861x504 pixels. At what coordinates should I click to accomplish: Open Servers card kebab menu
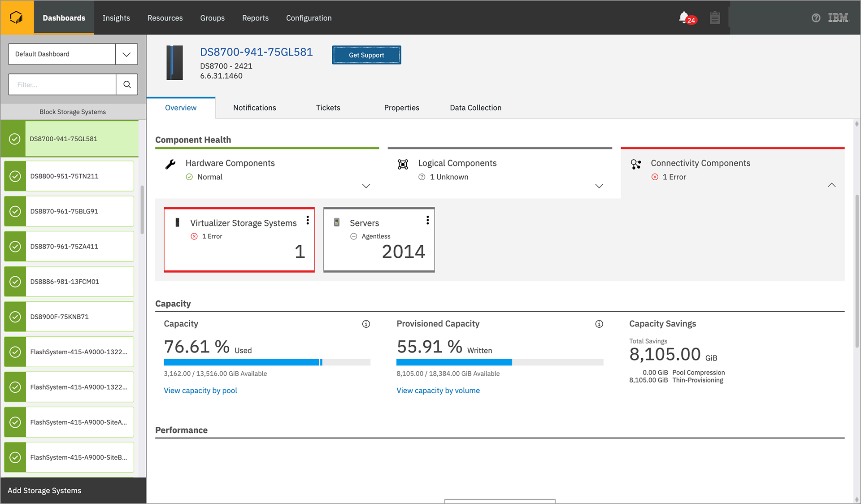tap(427, 220)
